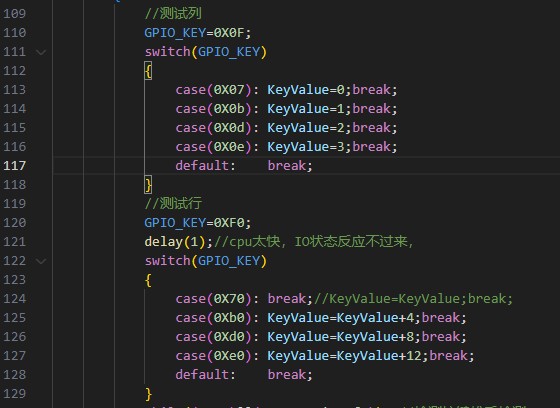This screenshot has width=560, height=408.
Task: Click case(0X0b) KeyValue=1 line
Action: (286, 109)
